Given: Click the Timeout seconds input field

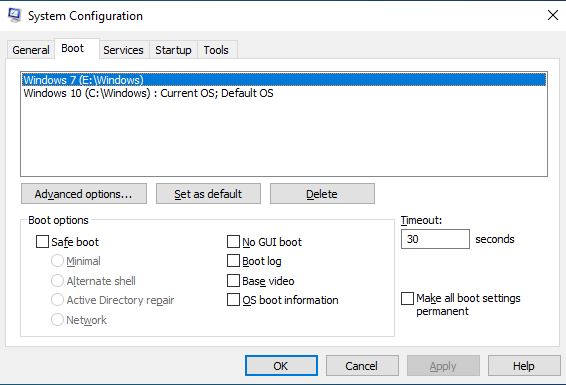Looking at the screenshot, I should [435, 239].
